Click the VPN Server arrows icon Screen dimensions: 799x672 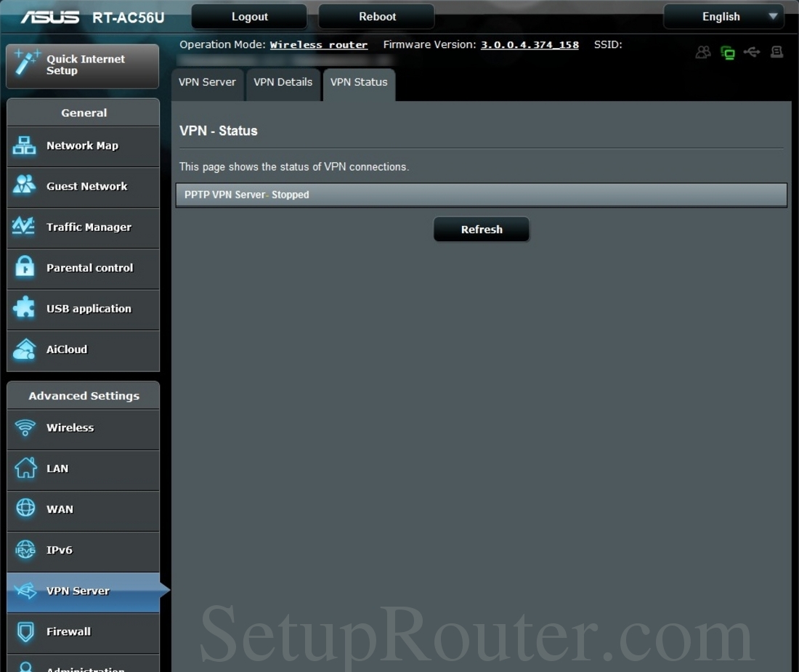(x=25, y=591)
